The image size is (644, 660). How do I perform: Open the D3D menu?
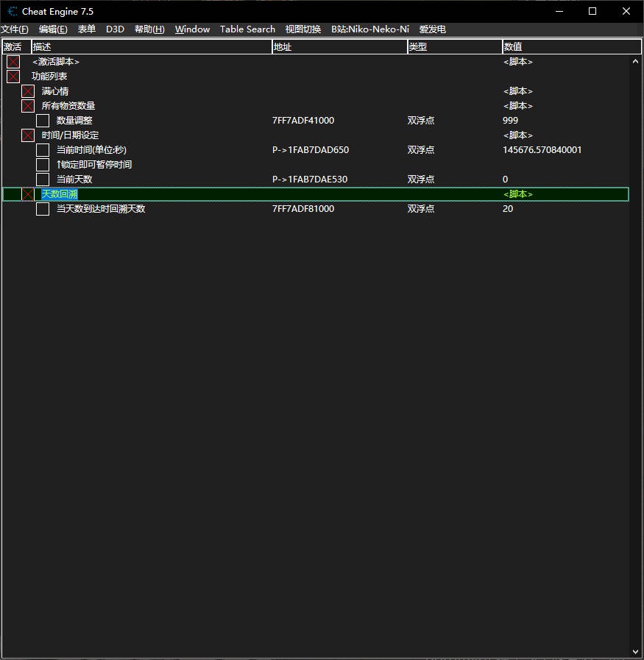tap(116, 29)
